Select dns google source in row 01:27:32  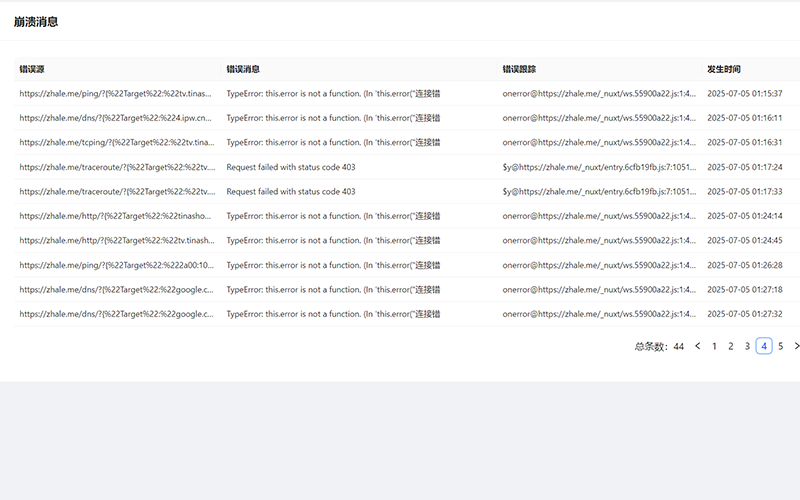[x=116, y=314]
